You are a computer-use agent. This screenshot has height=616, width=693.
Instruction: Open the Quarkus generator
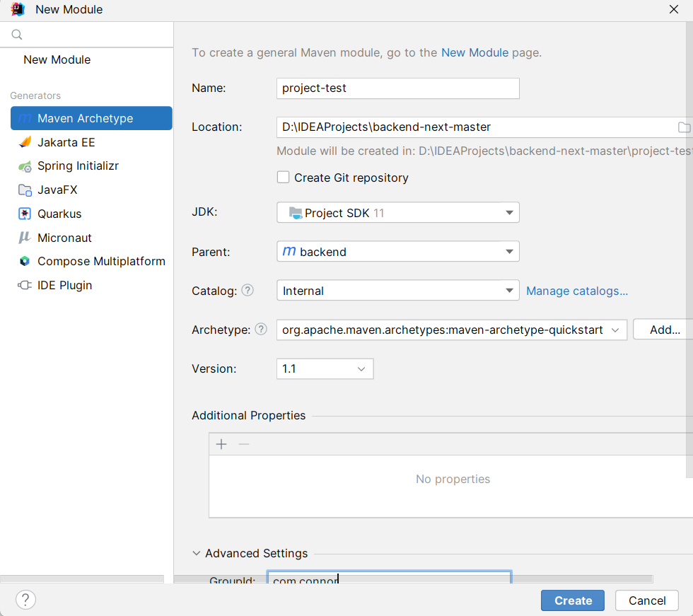pos(59,214)
